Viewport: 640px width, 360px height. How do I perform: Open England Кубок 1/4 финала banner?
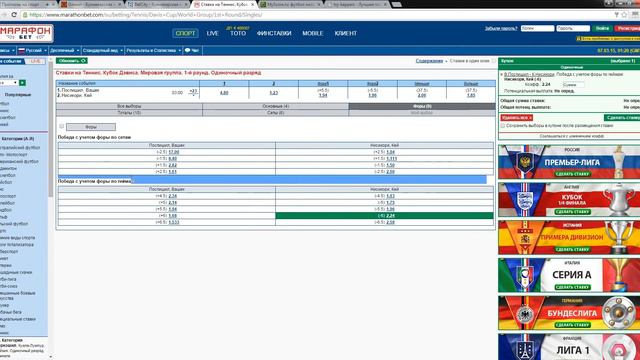569,200
